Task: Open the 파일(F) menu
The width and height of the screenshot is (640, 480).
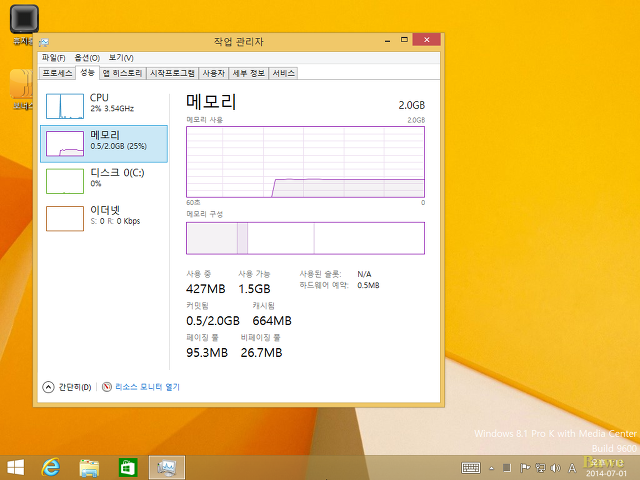Action: 53,58
